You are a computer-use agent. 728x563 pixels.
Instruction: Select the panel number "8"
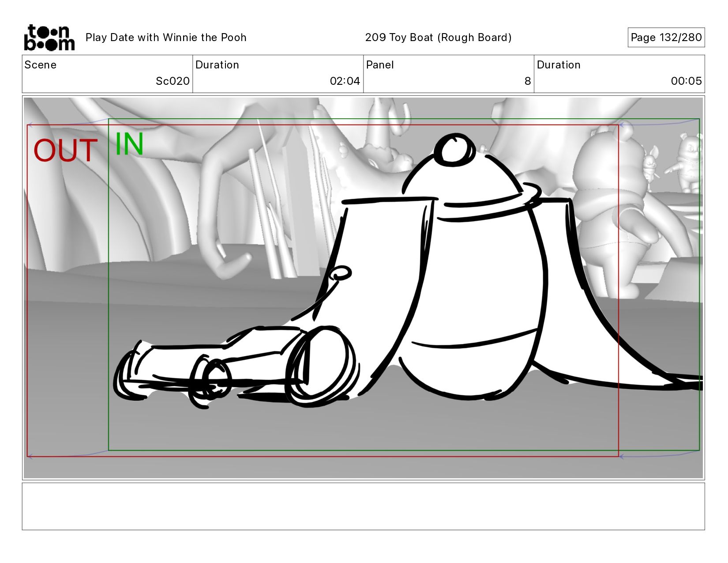pos(527,81)
